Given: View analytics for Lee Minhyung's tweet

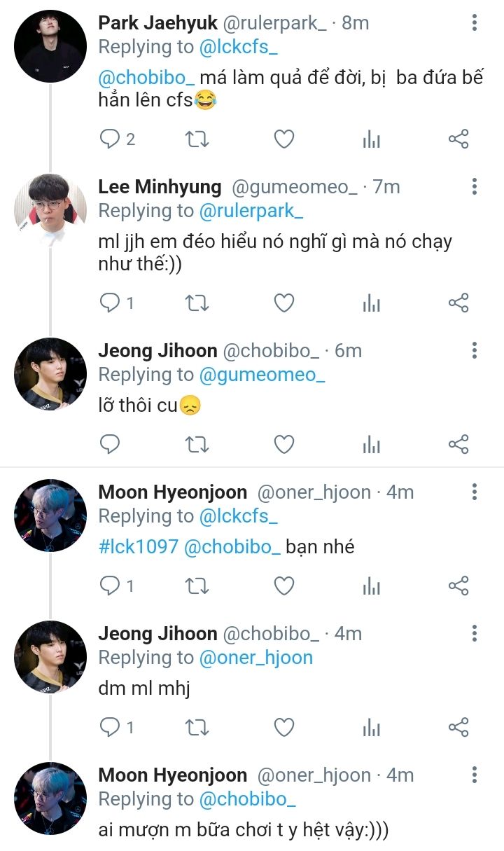Looking at the screenshot, I should click(x=371, y=303).
